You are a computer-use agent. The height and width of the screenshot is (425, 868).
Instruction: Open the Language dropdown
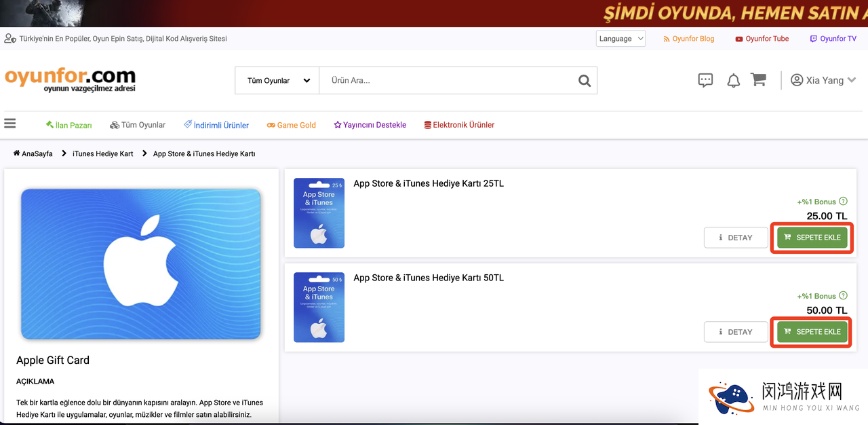(620, 39)
